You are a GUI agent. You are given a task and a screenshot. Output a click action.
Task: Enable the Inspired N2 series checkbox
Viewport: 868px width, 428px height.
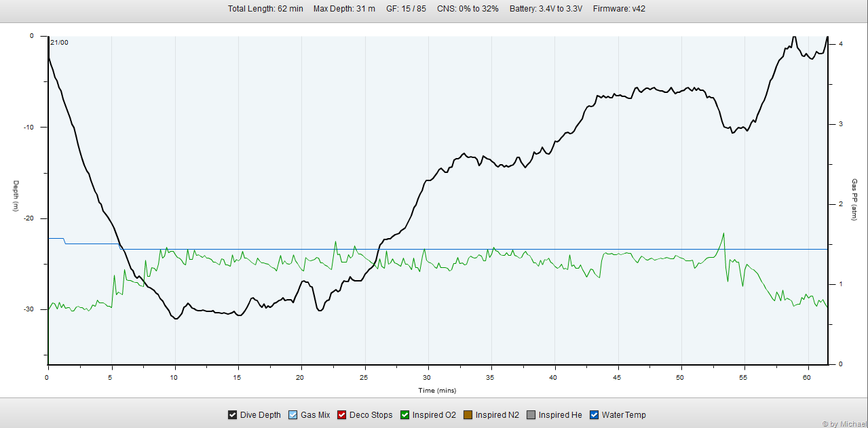tap(468, 415)
